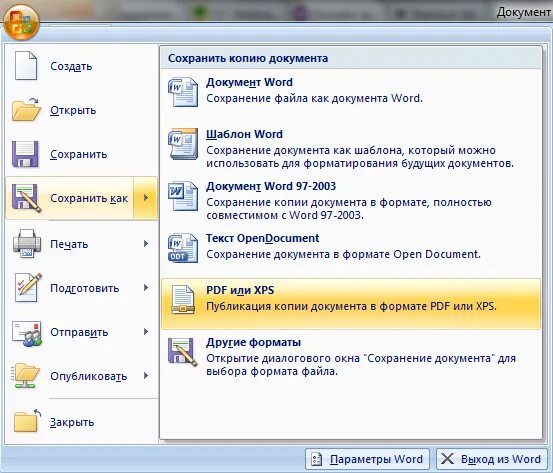Click the Параметры Word options icon
The width and height of the screenshot is (553, 473).
click(317, 459)
